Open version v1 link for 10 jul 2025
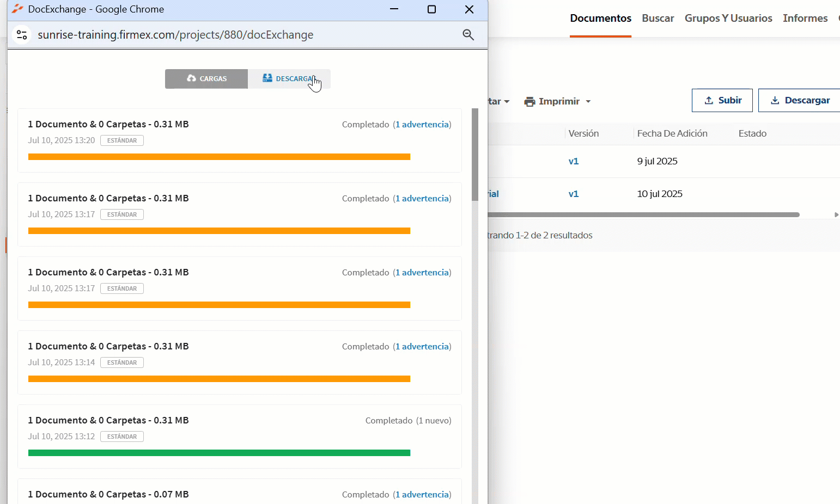Screen dimensions: 840x504 coord(574,194)
